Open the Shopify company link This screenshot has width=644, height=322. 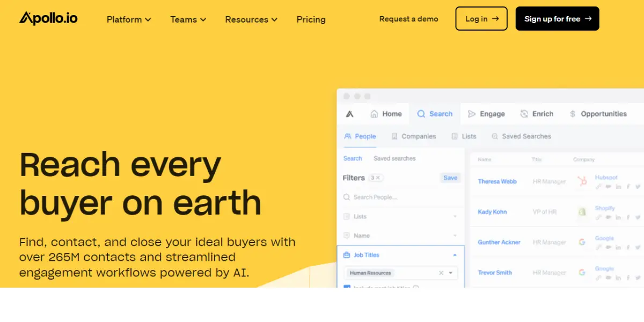point(605,208)
